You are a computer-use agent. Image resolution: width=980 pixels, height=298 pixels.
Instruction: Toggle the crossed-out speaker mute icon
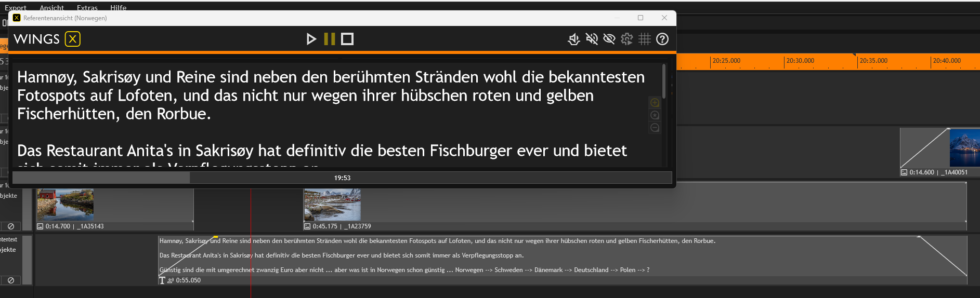[592, 39]
